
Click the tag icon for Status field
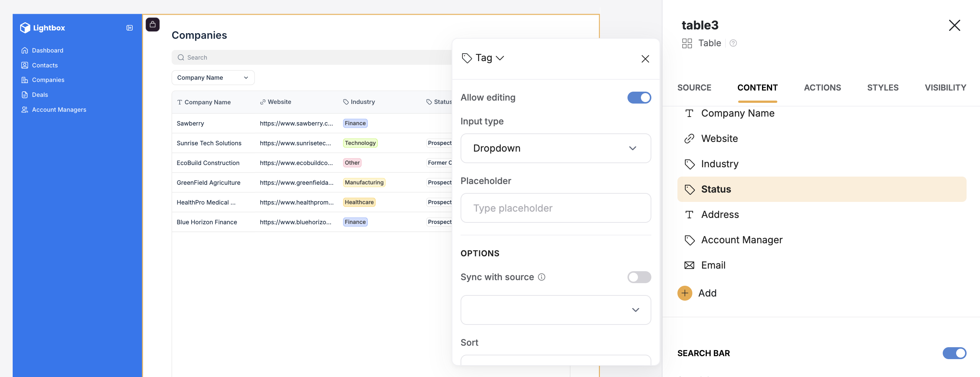pos(689,190)
